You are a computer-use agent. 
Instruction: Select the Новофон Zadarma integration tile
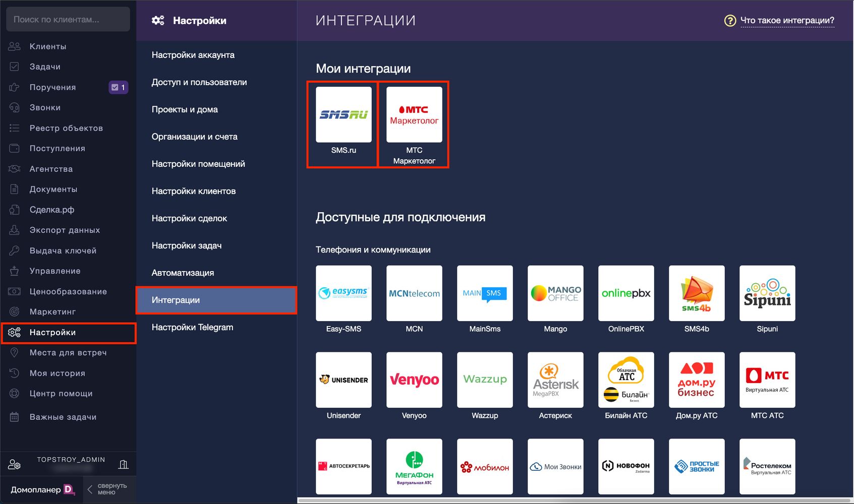point(626,467)
